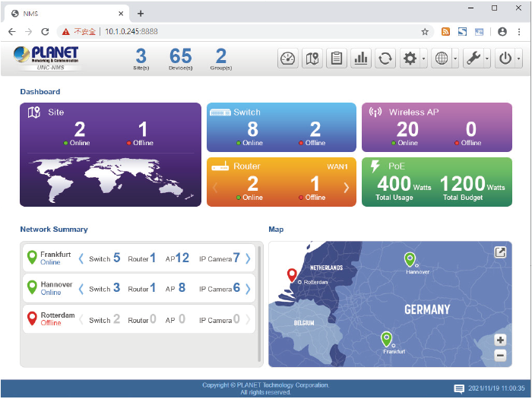Viewport: 532px width, 399px height.
Task: Open the globe language dropdown arrow
Action: [454, 59]
